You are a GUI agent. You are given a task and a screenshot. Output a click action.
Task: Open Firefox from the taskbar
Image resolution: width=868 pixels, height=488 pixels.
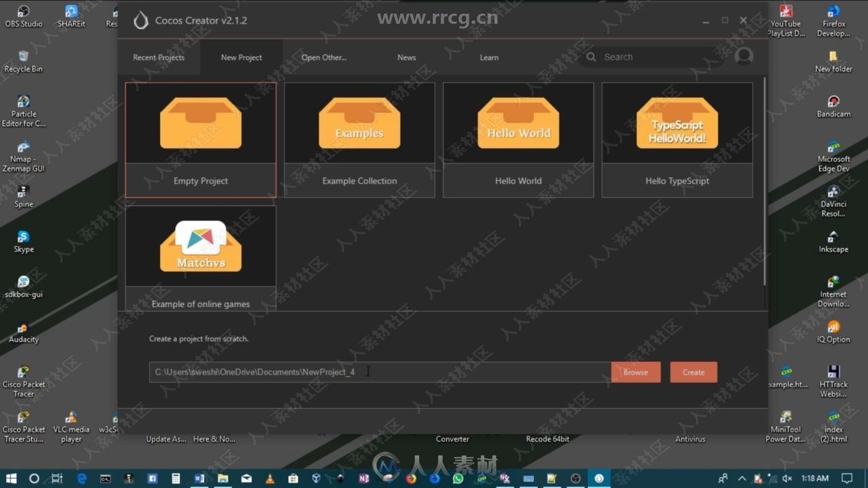[x=411, y=478]
